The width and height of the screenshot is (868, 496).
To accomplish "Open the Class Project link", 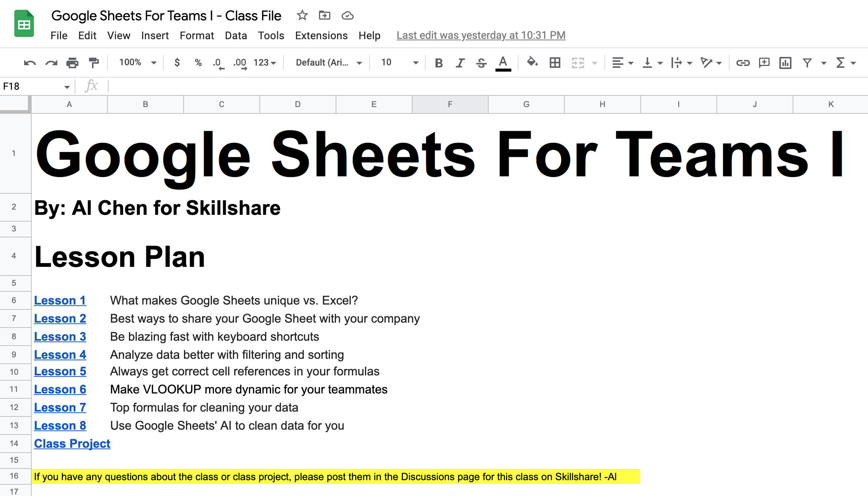I will point(72,444).
